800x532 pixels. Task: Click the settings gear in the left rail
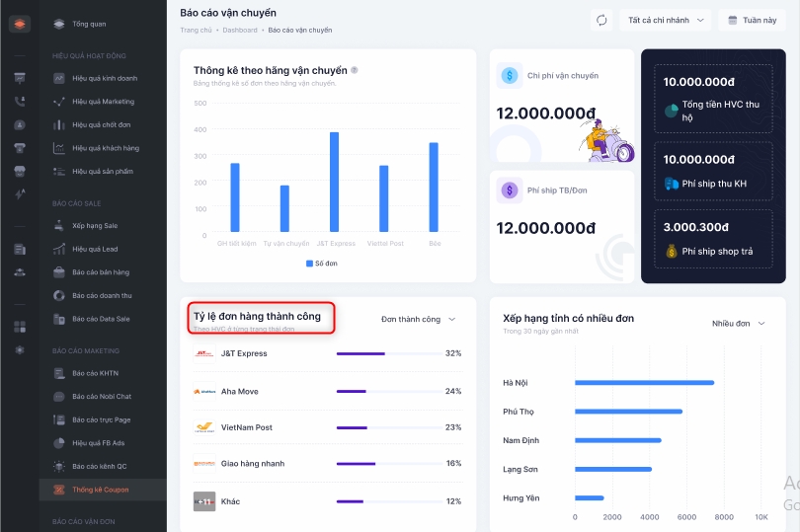click(x=20, y=349)
